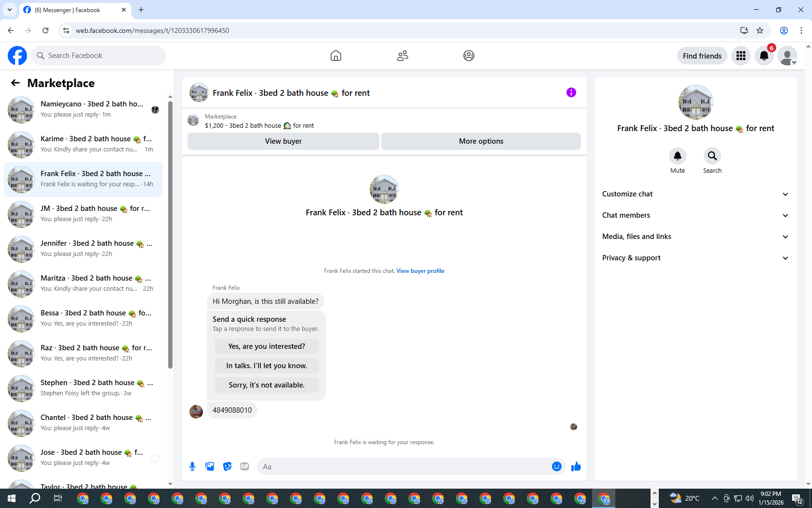Expand the Customize chat section
Image resolution: width=812 pixels, height=508 pixels.
(x=696, y=194)
